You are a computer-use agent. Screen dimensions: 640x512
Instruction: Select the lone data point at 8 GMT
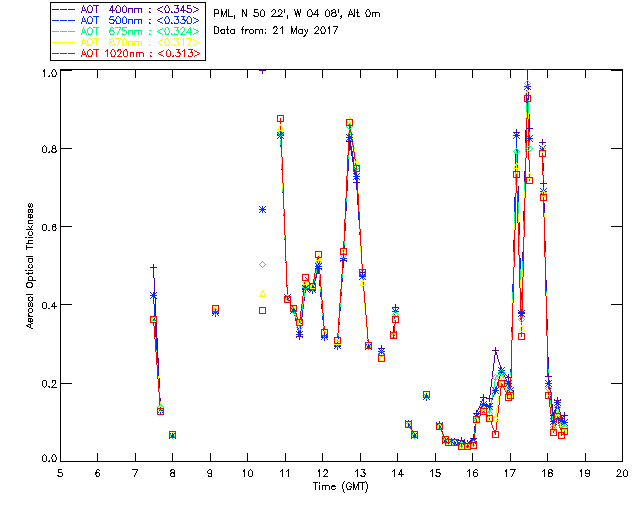tap(172, 435)
